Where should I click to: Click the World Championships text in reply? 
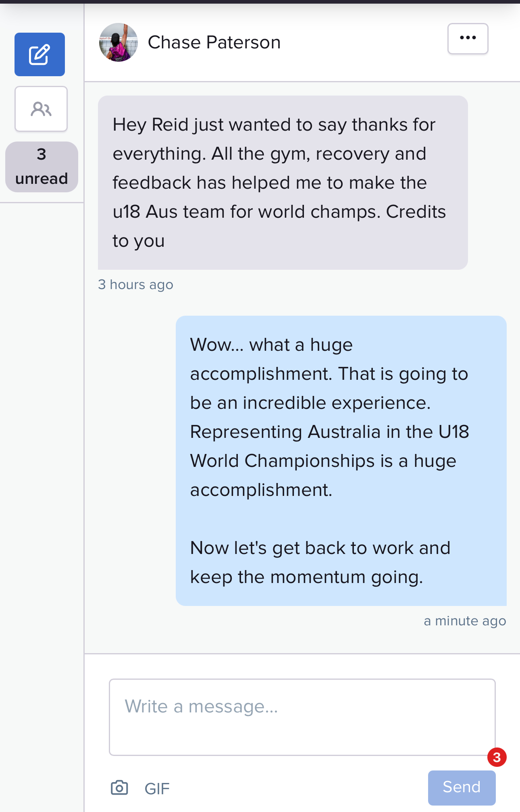[x=283, y=461]
